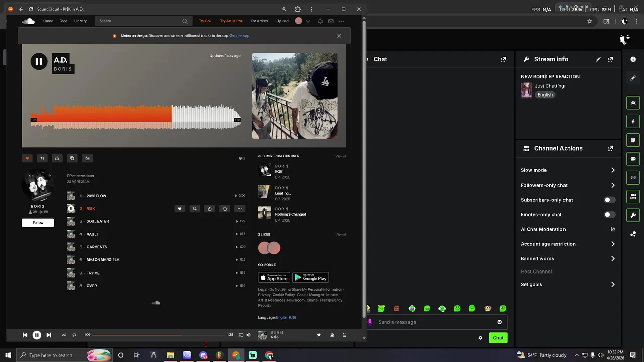Send message with green Chat button
644x362 pixels.
pyautogui.click(x=498, y=338)
